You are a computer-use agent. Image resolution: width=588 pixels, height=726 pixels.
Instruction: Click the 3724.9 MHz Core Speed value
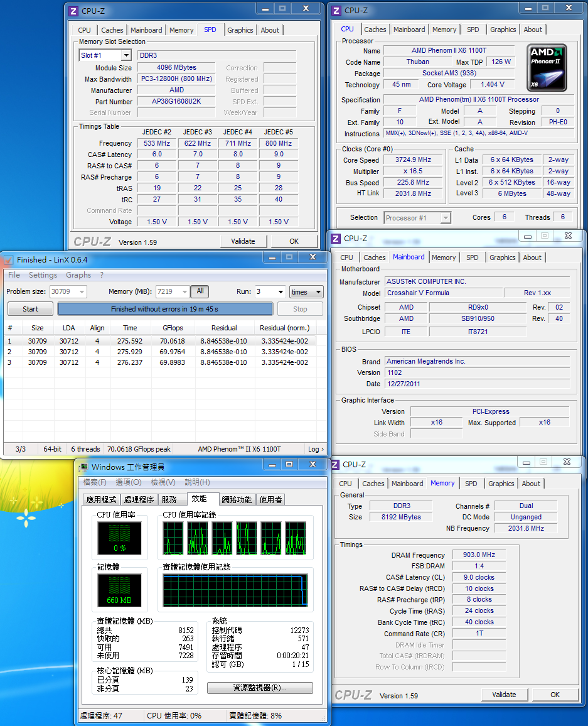click(x=413, y=160)
